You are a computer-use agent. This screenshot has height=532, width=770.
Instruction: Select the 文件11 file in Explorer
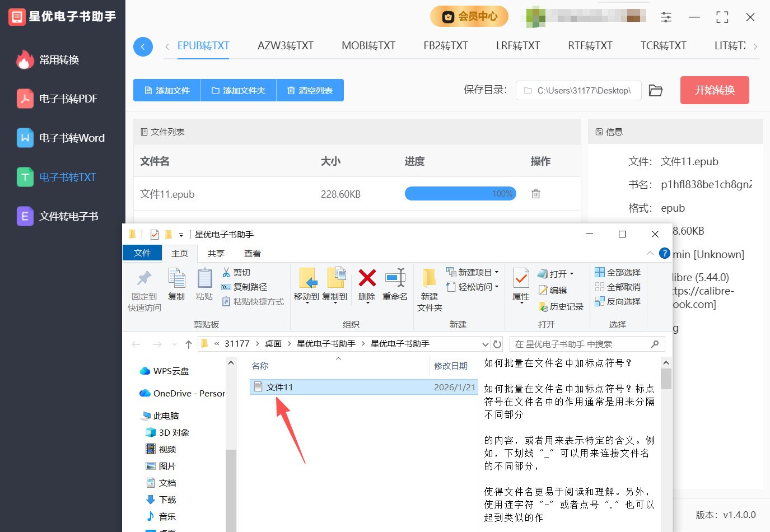click(363, 387)
